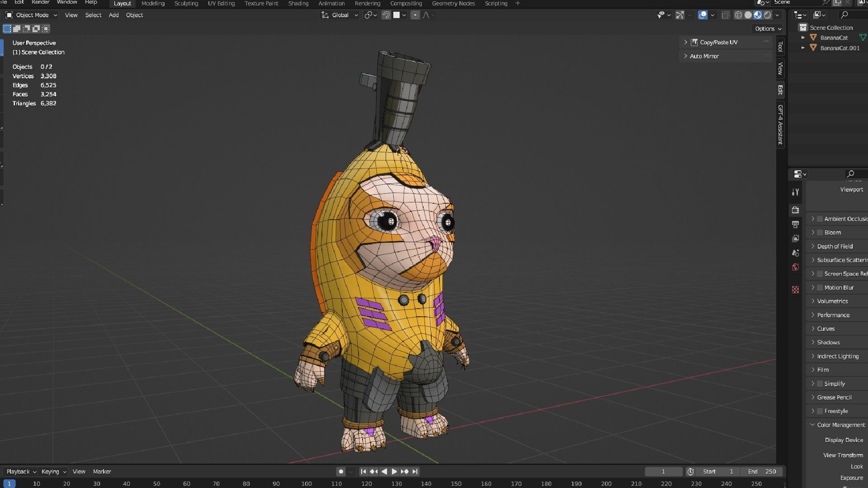The height and width of the screenshot is (488, 868).
Task: Open the Render properties tab icon
Action: [x=795, y=210]
